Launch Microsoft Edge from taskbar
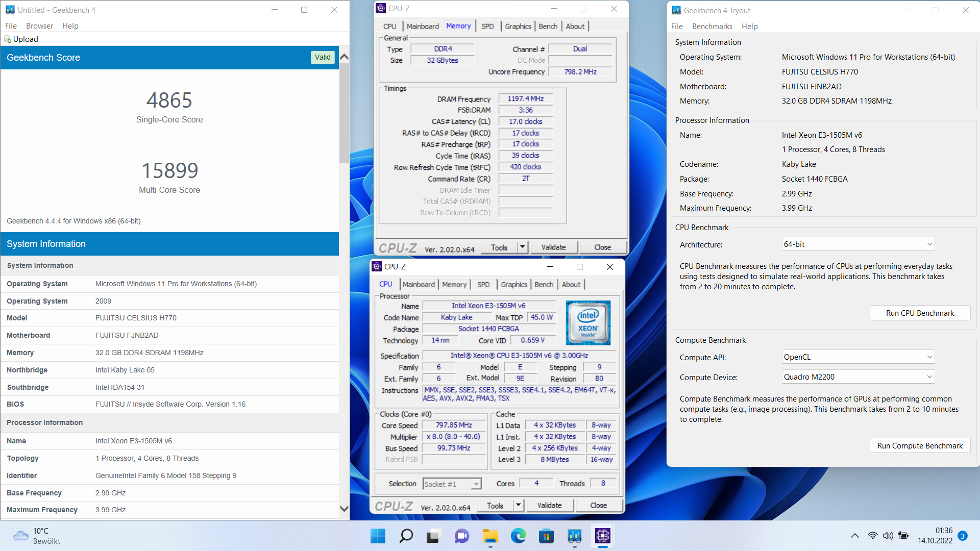The width and height of the screenshot is (980, 551). (x=518, y=536)
